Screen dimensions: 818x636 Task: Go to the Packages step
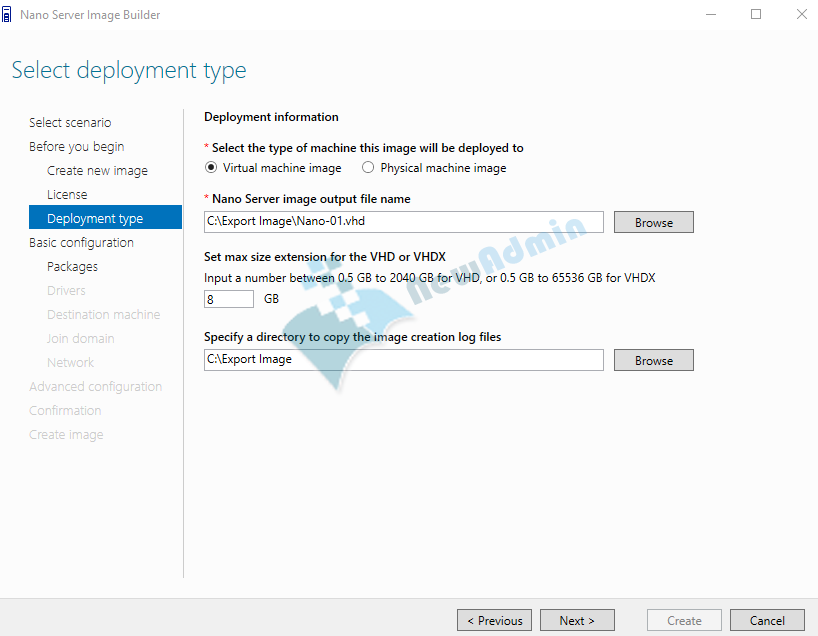coord(72,267)
